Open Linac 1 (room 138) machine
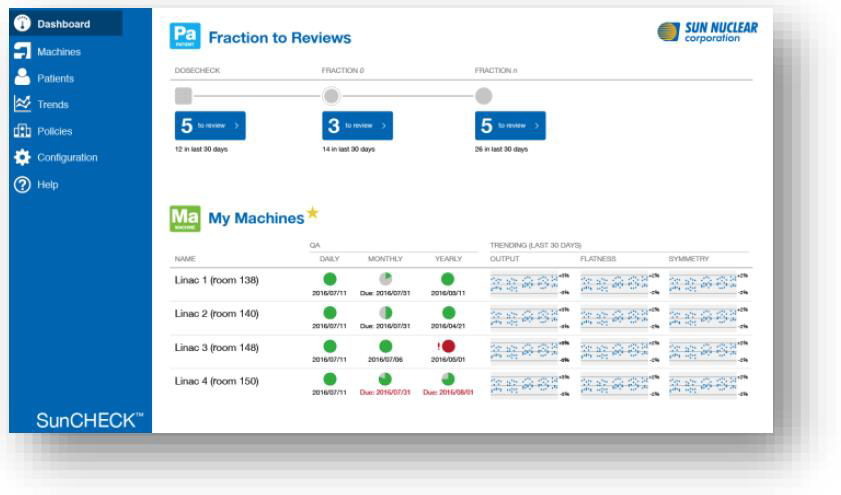Screen dimensions: 841x495 [218, 279]
